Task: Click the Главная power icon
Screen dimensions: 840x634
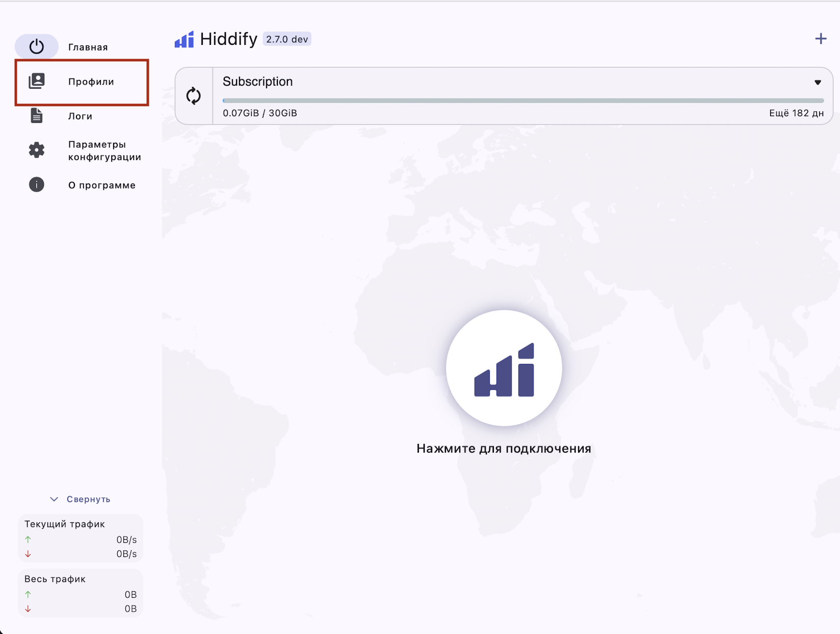Action: [x=36, y=46]
